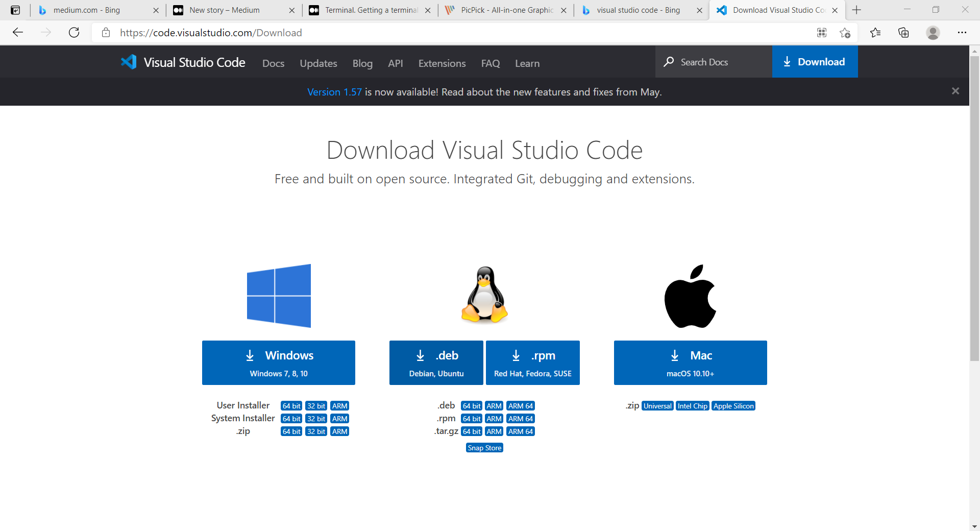Click the Apple logo image
This screenshot has height=531, width=980.
tap(690, 296)
